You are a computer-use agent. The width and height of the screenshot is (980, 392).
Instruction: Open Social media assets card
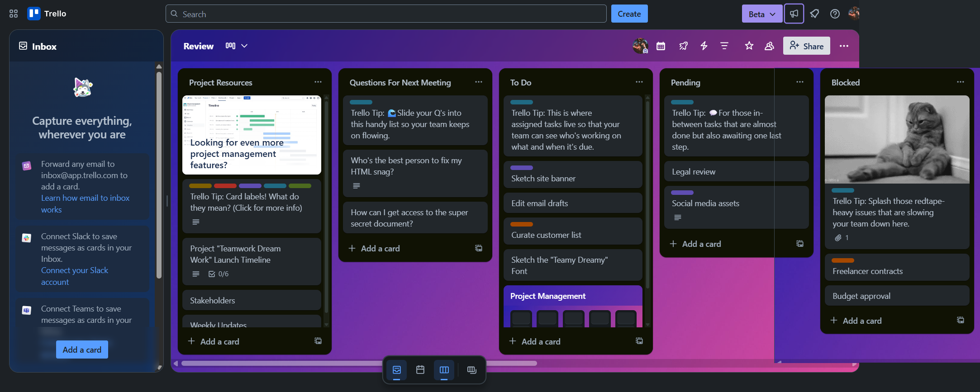tap(736, 207)
